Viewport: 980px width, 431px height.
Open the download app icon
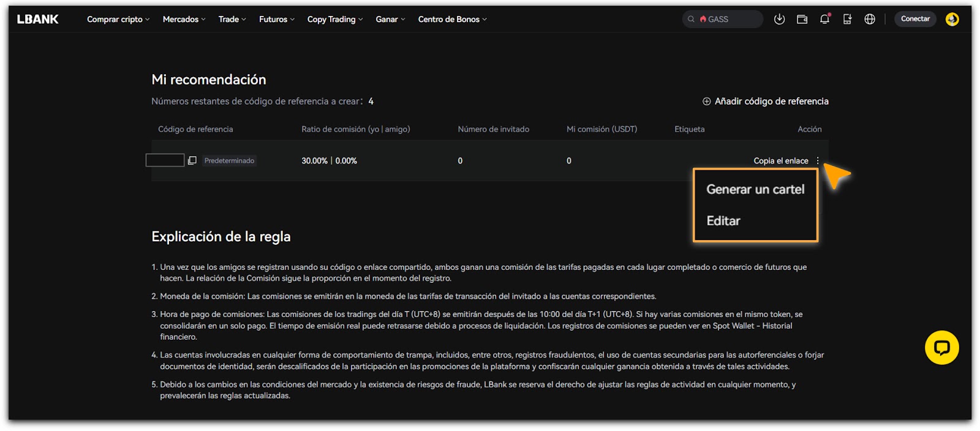779,19
